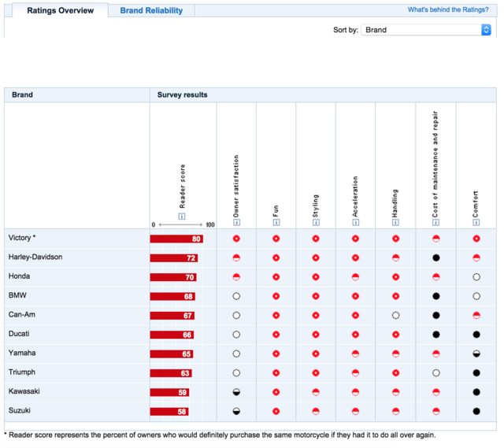Viewport: 504px width, 448px height.
Task: Click info icon under Owner satisfaction
Action: click(x=235, y=223)
